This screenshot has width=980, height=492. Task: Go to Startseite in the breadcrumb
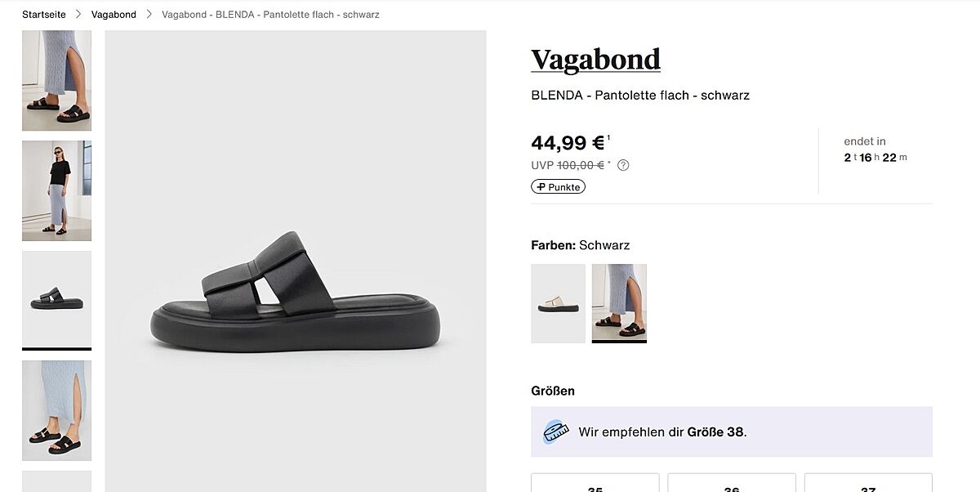point(44,15)
